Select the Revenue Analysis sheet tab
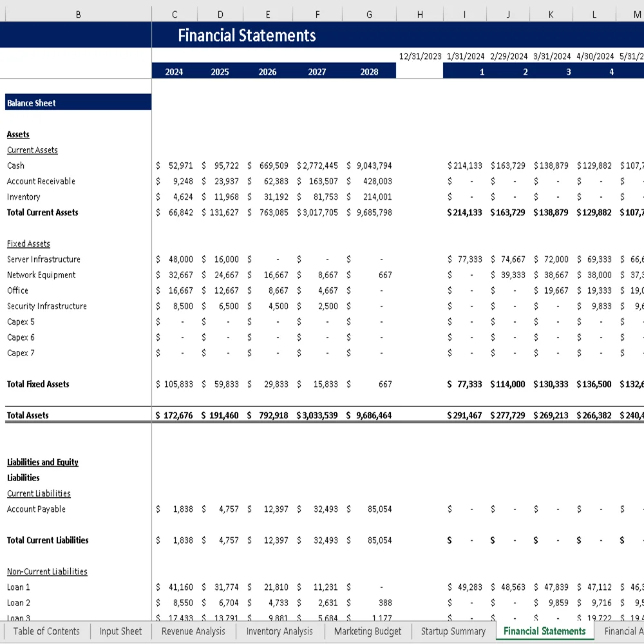Screen dimensions: 644x644 click(193, 632)
